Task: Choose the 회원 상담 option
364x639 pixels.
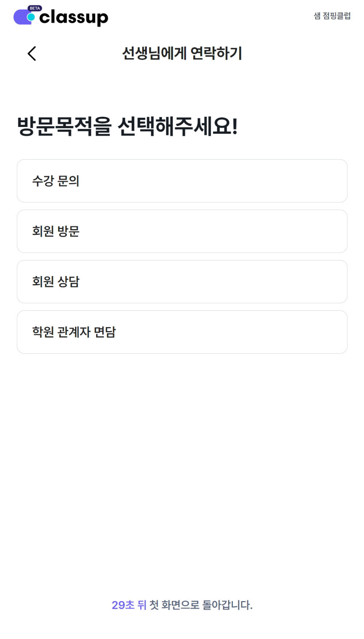Action: click(182, 282)
